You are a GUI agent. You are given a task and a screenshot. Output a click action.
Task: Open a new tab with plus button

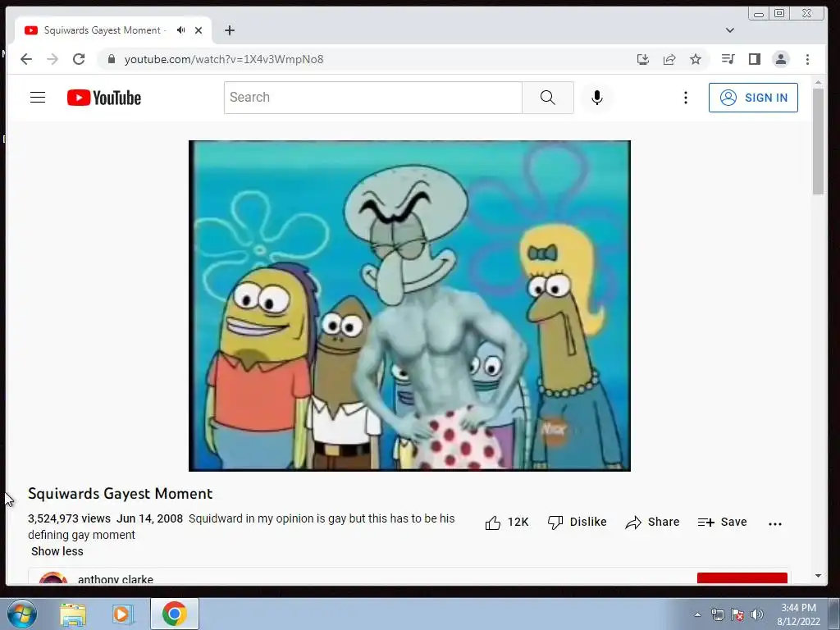click(x=230, y=30)
